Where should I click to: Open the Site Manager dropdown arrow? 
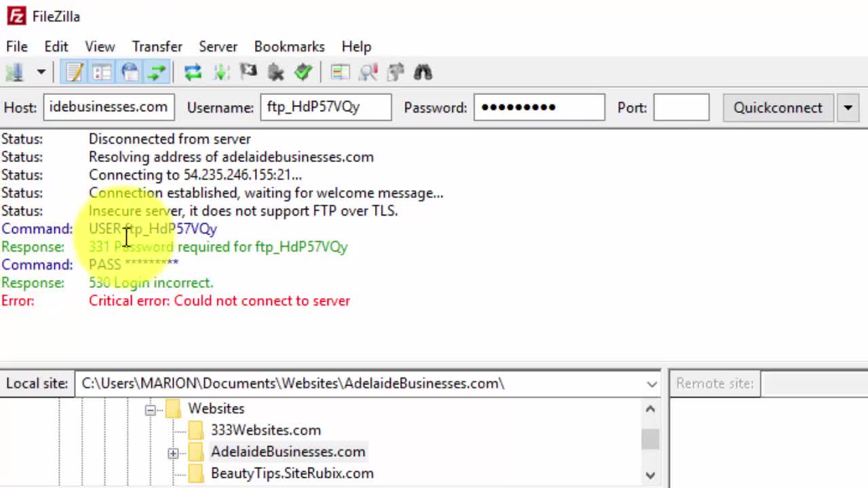tap(41, 72)
